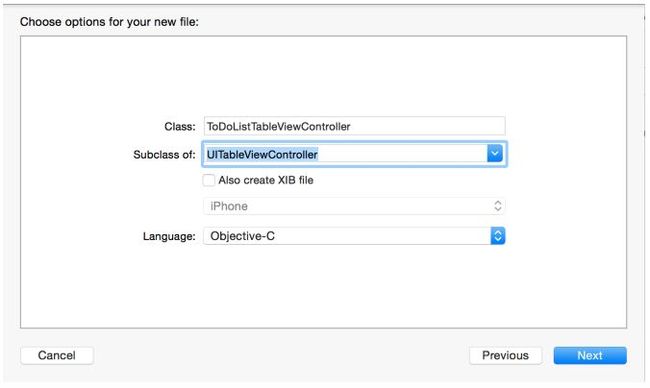Click the Objective-C text in Language menu
Viewport: 650px width, 388px height.
click(243, 236)
